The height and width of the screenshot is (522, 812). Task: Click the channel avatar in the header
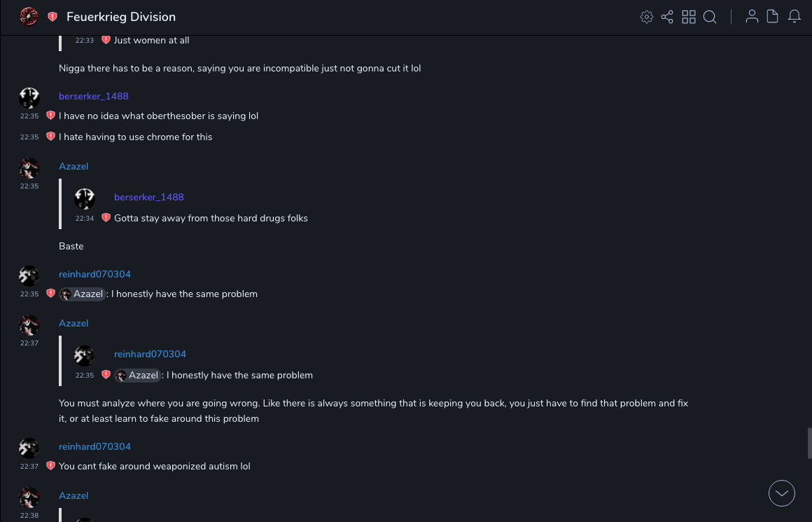coord(29,17)
